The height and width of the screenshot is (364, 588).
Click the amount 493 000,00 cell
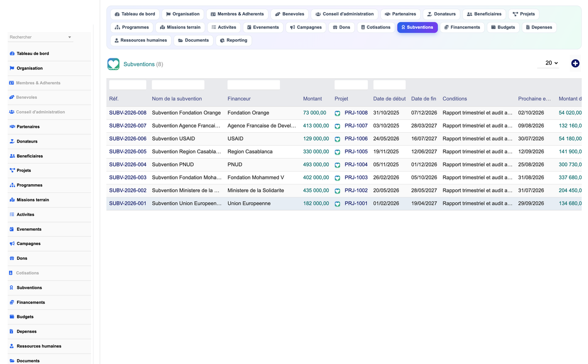[x=316, y=165]
